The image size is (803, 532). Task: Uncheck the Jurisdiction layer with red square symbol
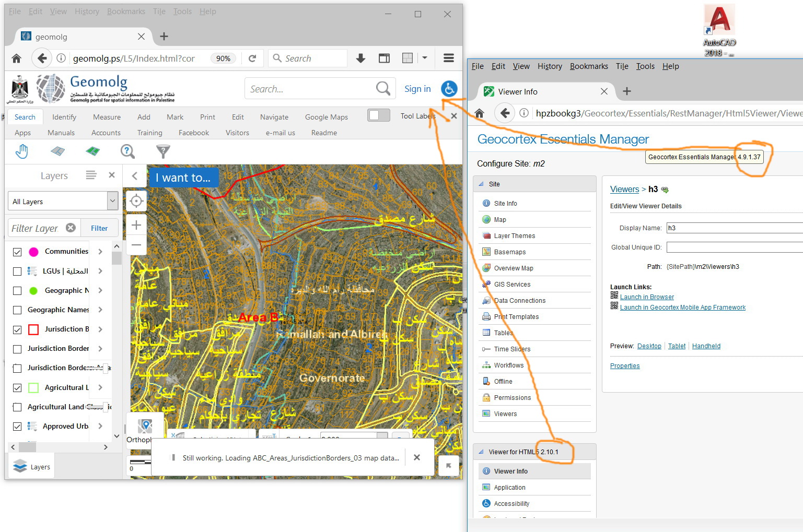[x=17, y=329]
